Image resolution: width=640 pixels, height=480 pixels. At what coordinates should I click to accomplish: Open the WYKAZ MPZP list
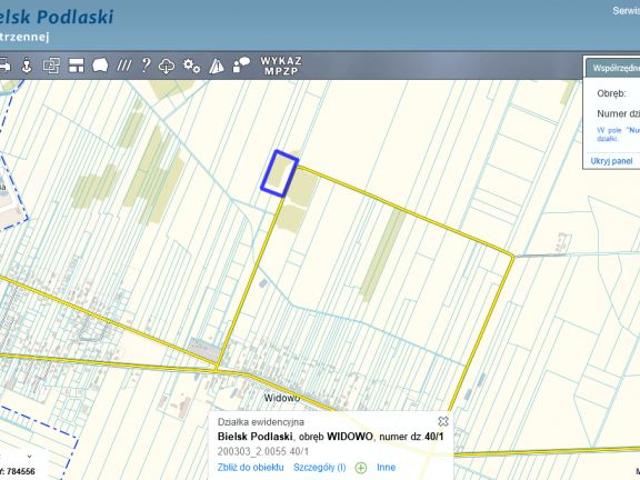pyautogui.click(x=281, y=66)
